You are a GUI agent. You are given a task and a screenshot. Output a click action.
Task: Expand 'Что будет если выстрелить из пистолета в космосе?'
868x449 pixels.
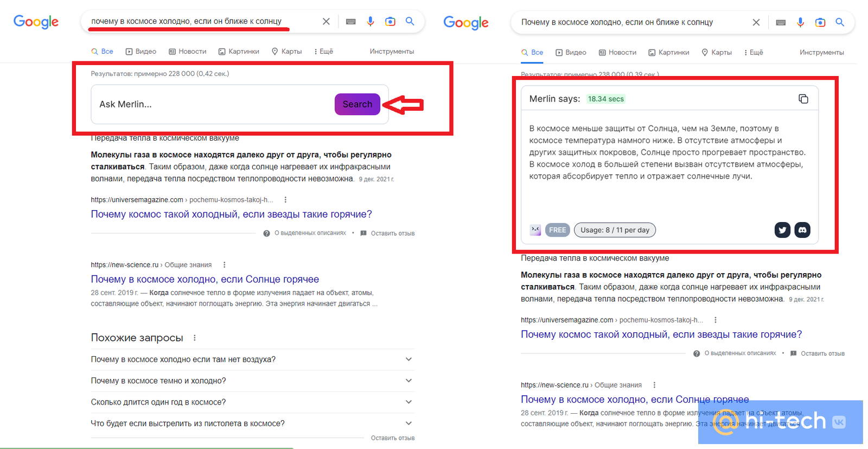252,423
